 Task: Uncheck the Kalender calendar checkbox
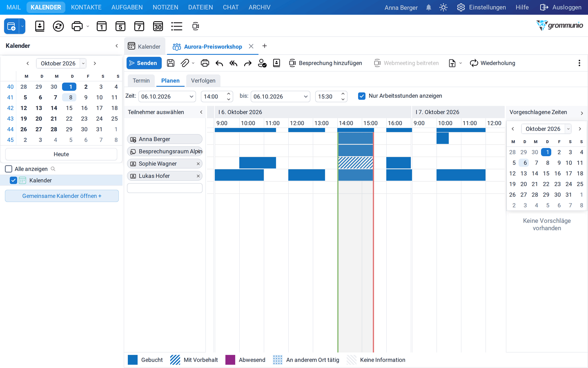point(13,180)
